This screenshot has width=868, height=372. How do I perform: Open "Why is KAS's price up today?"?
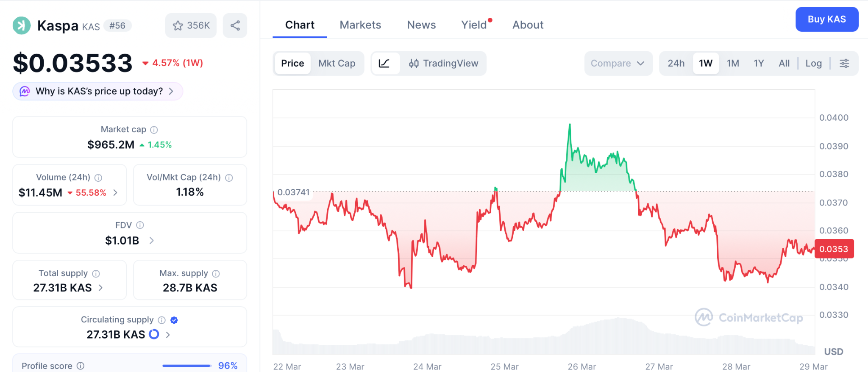coord(98,92)
